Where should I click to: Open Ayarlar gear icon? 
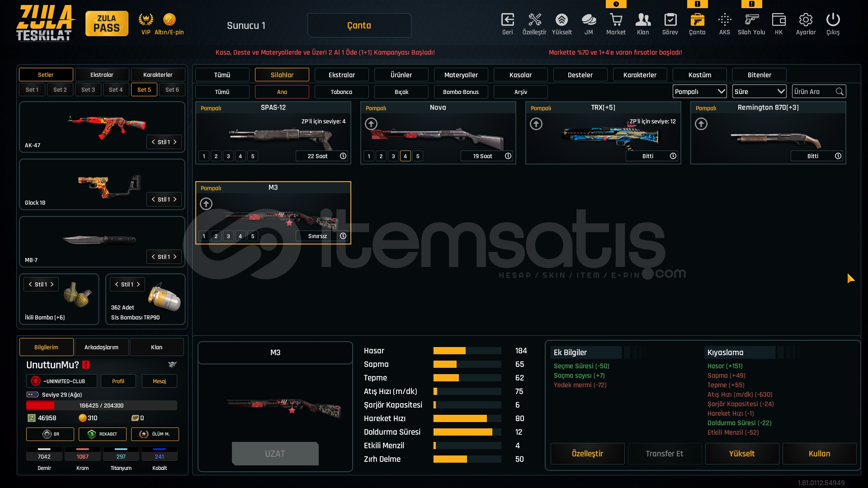coord(806,20)
